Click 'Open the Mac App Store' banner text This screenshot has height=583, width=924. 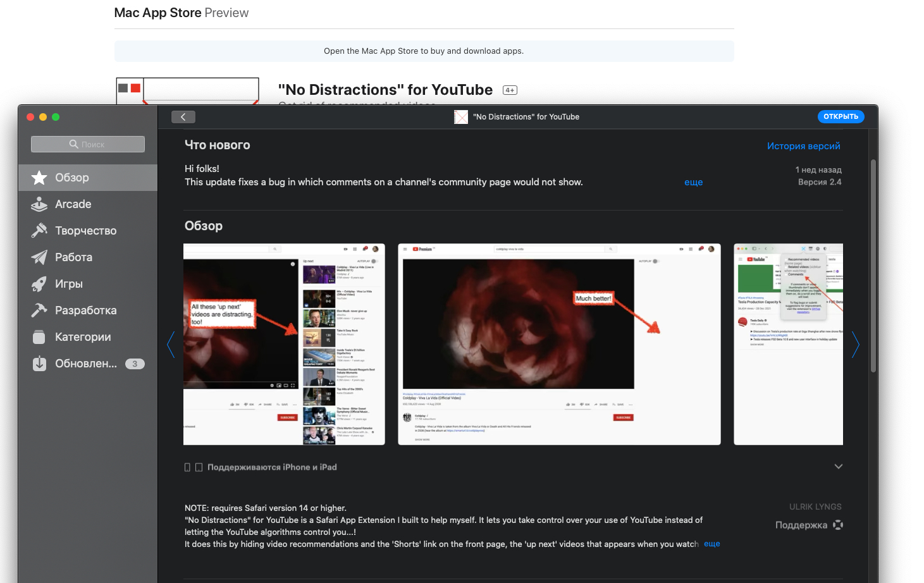pyautogui.click(x=424, y=51)
